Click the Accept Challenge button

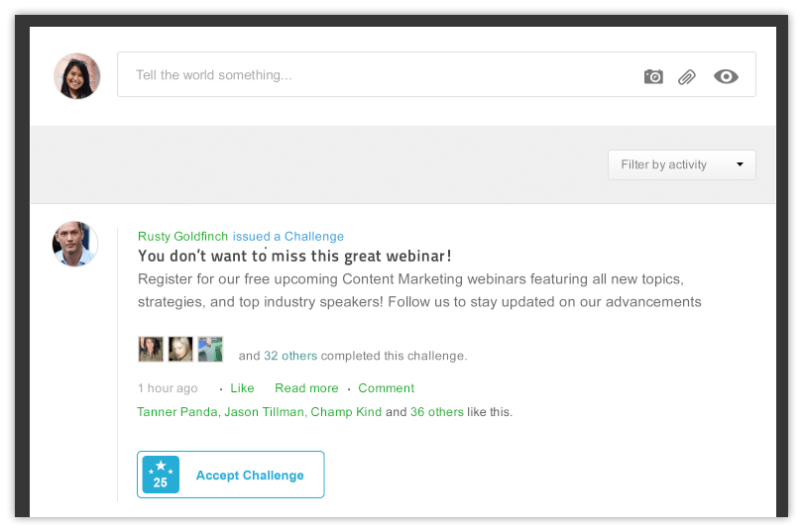[x=230, y=475]
